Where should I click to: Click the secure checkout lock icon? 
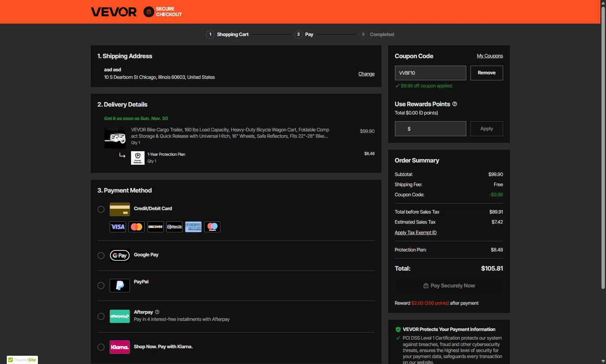click(149, 12)
